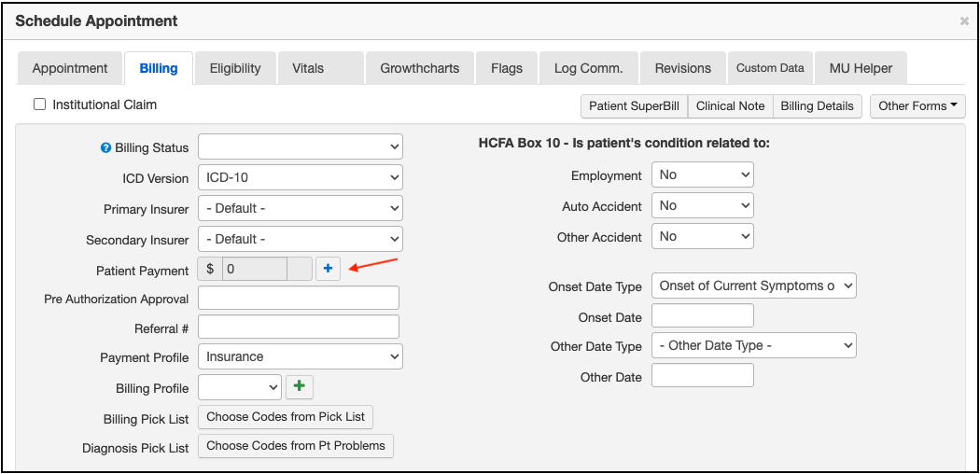
Task: Enable the Institutional Claim checkbox
Action: click(40, 105)
